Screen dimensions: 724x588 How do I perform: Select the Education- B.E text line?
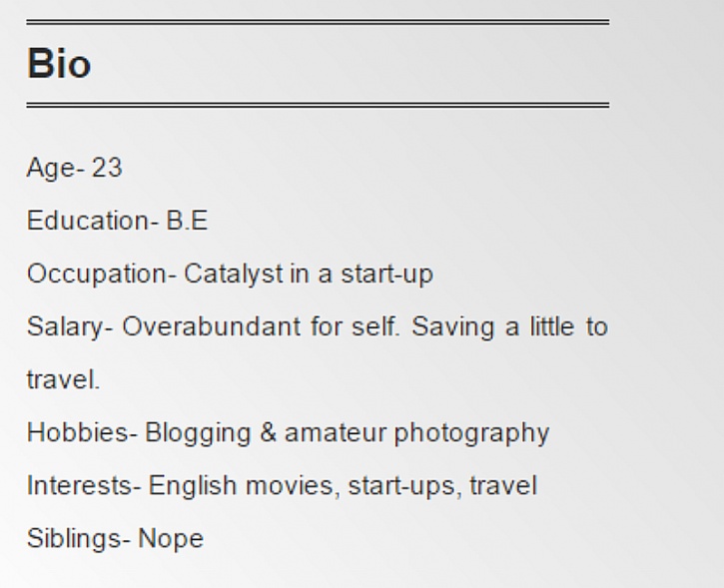click(117, 221)
